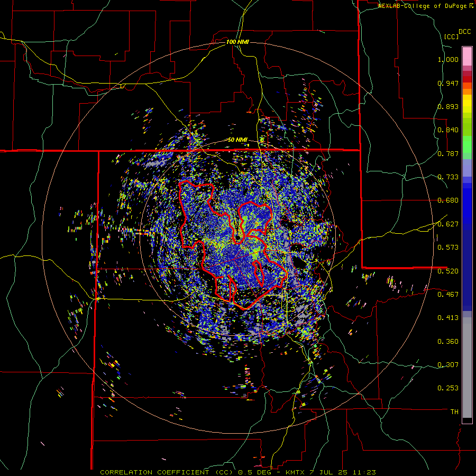
Task: Pick the pink top segment of the color bar
Action: 467,56
